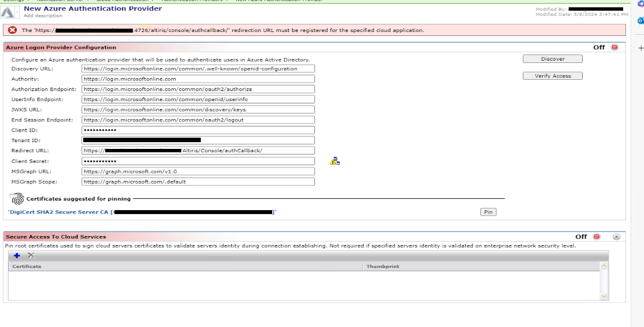The height and width of the screenshot is (327, 644).
Task: Focus the End Session Endpoint field
Action: (198, 120)
